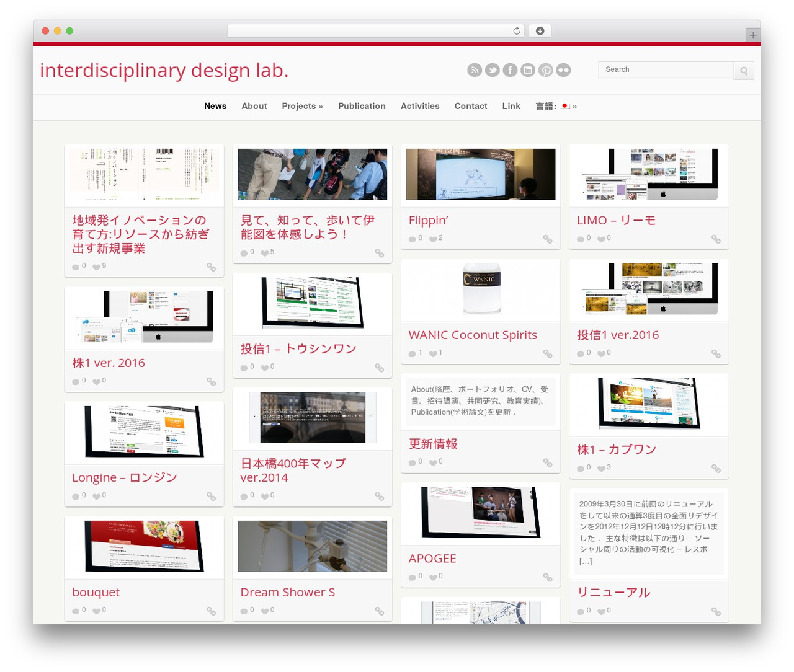The width and height of the screenshot is (794, 672).
Task: Open the Link menu item
Action: [511, 106]
